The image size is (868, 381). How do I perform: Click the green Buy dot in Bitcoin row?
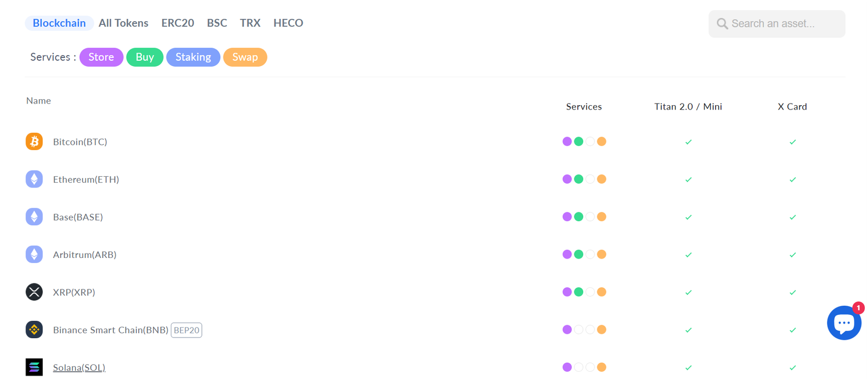[579, 141]
